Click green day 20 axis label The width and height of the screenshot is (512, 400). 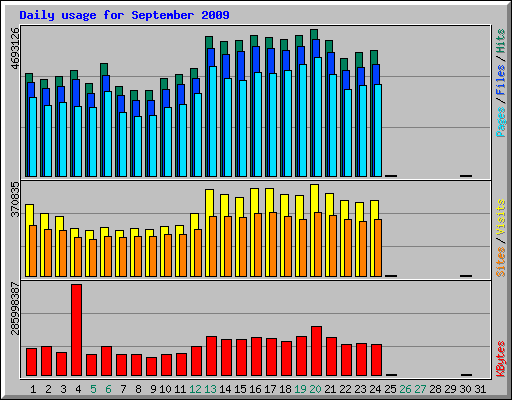(315, 389)
